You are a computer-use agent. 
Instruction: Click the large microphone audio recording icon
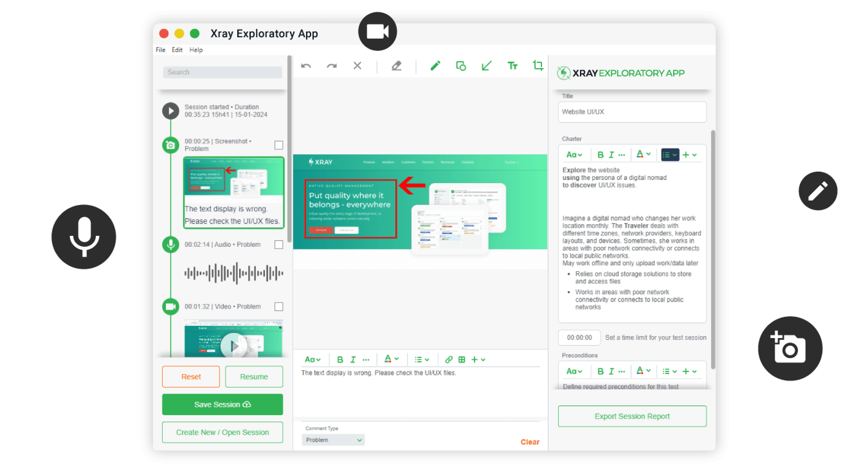pyautogui.click(x=84, y=236)
